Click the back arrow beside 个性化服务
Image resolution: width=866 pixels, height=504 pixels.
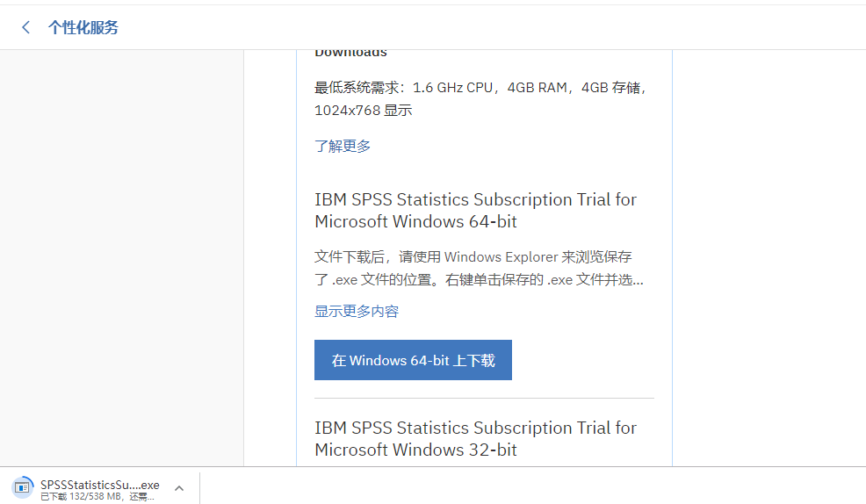26,27
